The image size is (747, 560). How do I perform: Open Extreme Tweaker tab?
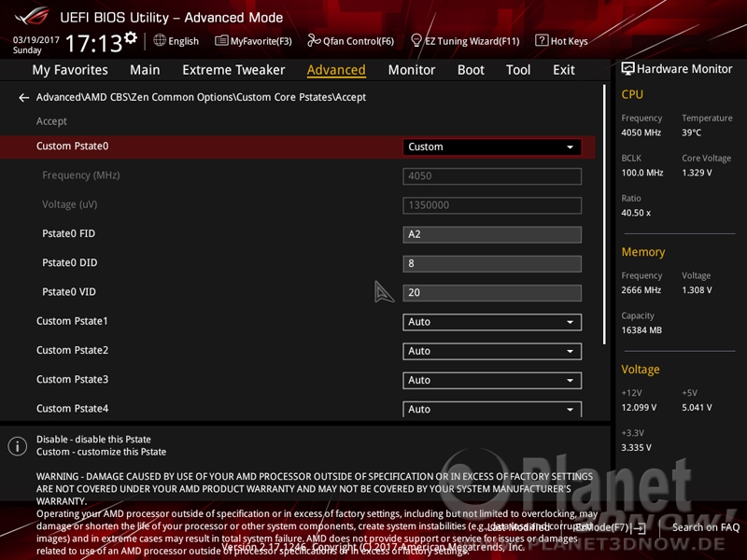click(233, 70)
